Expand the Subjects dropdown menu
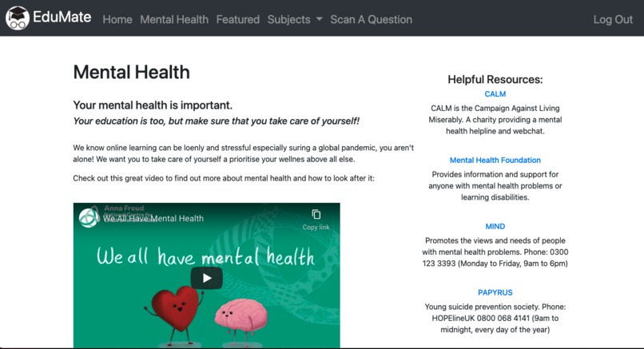Screen dimensions: 644x349 (295, 19)
